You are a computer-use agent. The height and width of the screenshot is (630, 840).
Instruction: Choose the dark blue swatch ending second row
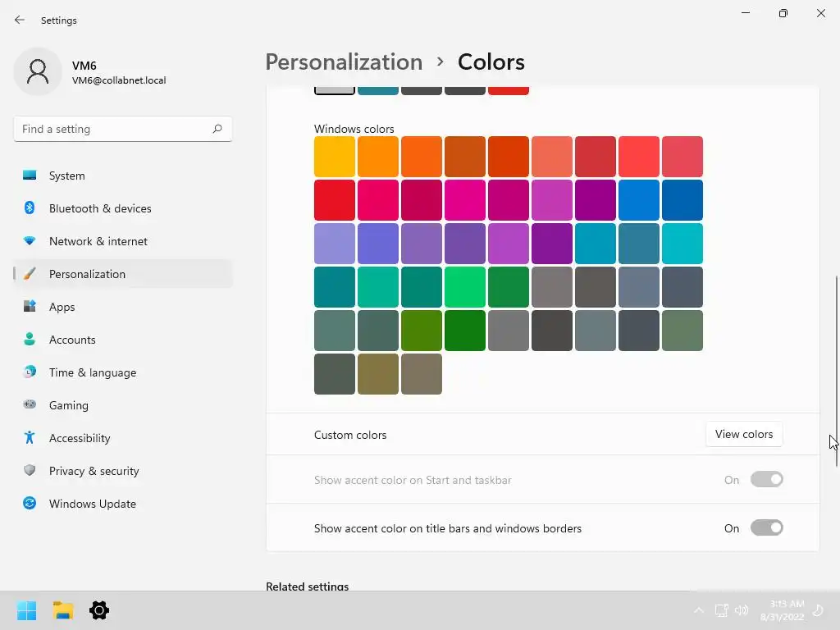click(682, 200)
